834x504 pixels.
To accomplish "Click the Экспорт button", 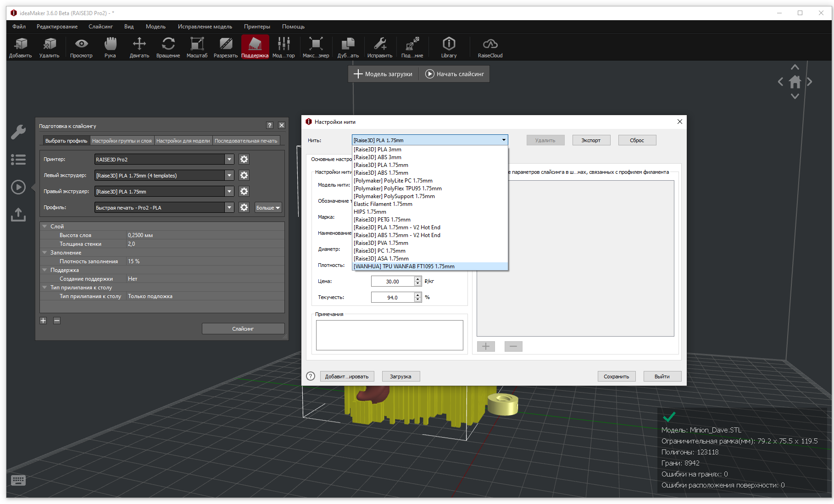I will pos(591,140).
